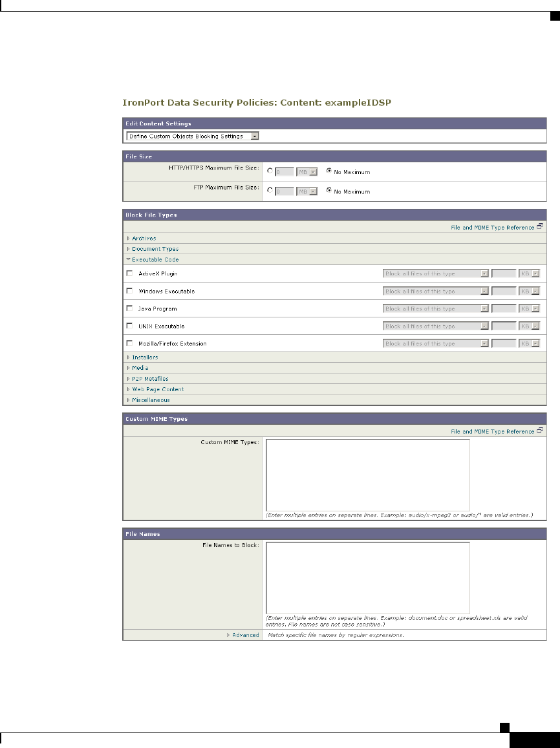Select FTP custom file size radio button
This screenshot has width=560, height=748.
point(270,190)
